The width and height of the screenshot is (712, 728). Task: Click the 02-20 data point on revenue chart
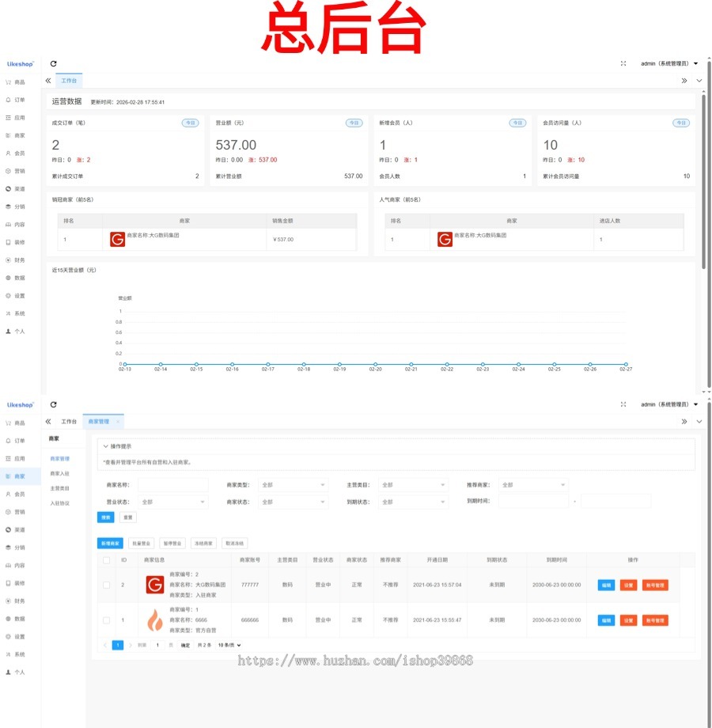(x=376, y=365)
